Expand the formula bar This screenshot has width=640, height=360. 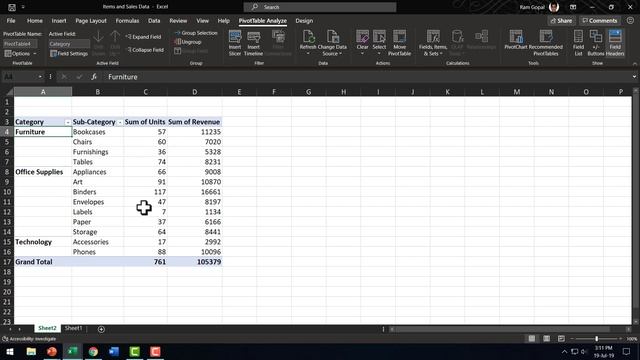(634, 77)
